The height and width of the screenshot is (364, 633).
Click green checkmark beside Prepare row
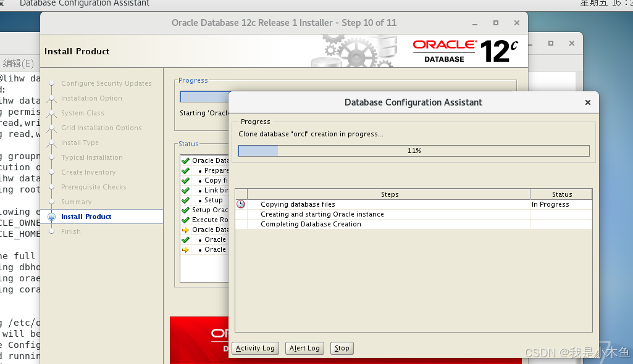coord(186,170)
